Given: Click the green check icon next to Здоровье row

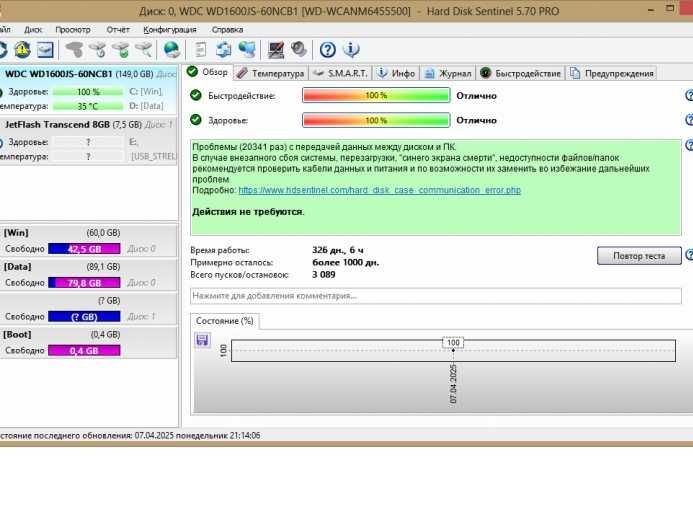Looking at the screenshot, I should (x=196, y=120).
